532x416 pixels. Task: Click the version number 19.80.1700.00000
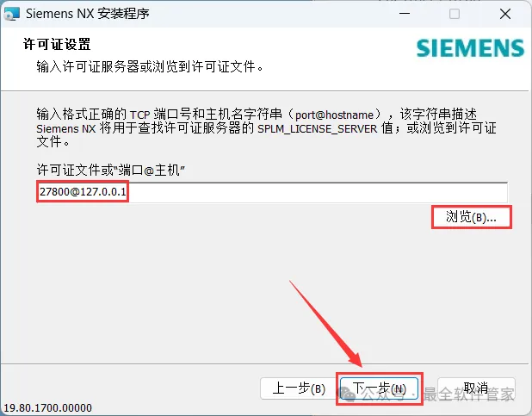47,407
